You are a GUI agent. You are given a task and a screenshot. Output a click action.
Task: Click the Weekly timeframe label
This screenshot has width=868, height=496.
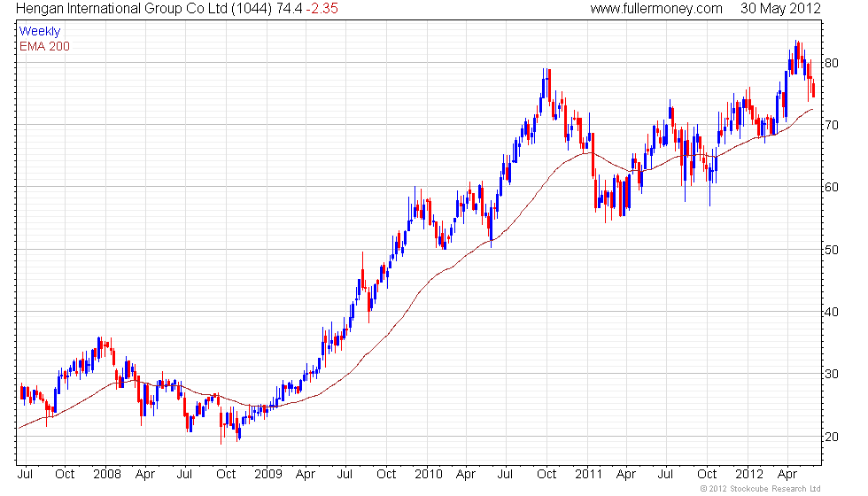(39, 32)
